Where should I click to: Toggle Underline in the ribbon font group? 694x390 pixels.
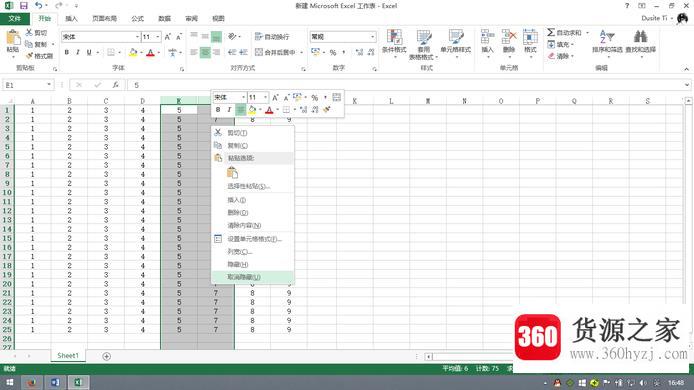coord(89,52)
